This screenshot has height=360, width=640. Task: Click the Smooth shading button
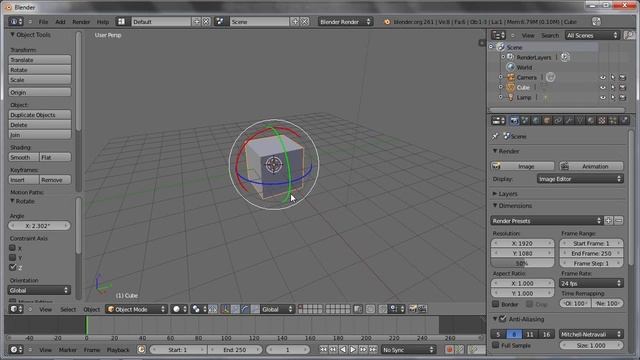pyautogui.click(x=24, y=157)
